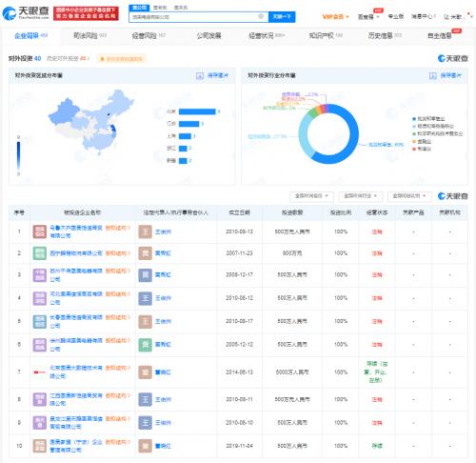The height and width of the screenshot is (463, 476).
Task: Open the investment ratio filter dropdown
Action: tap(409, 196)
